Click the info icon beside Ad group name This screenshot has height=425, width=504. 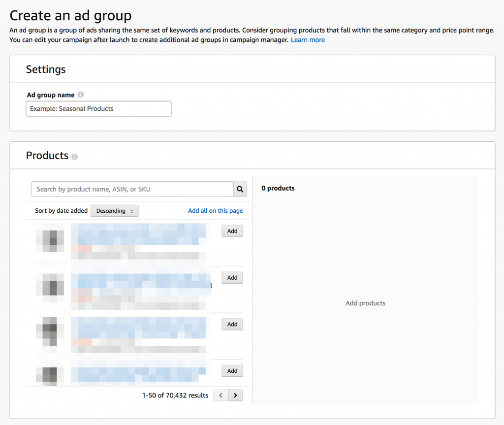(x=81, y=95)
